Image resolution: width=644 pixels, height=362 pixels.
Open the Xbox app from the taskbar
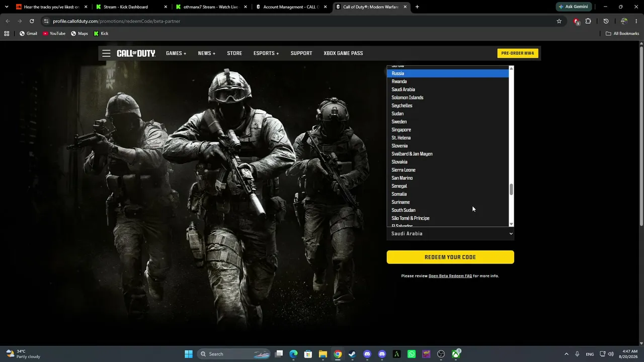[x=456, y=354]
